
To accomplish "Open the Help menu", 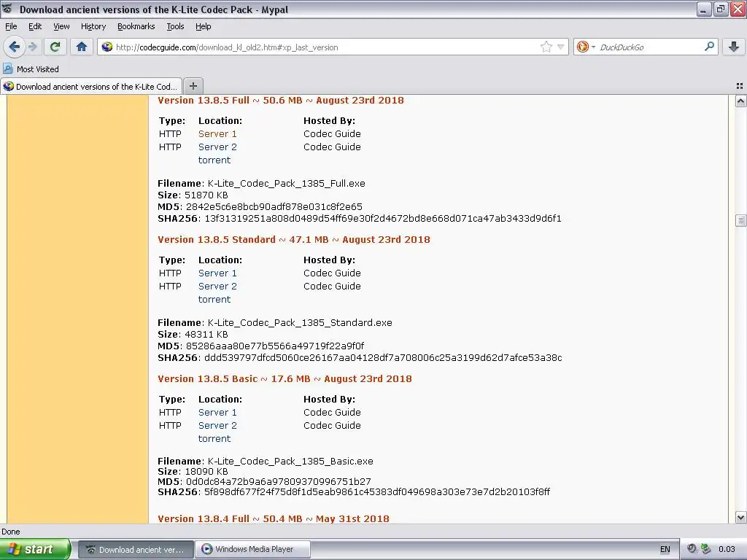I will coord(203,26).
